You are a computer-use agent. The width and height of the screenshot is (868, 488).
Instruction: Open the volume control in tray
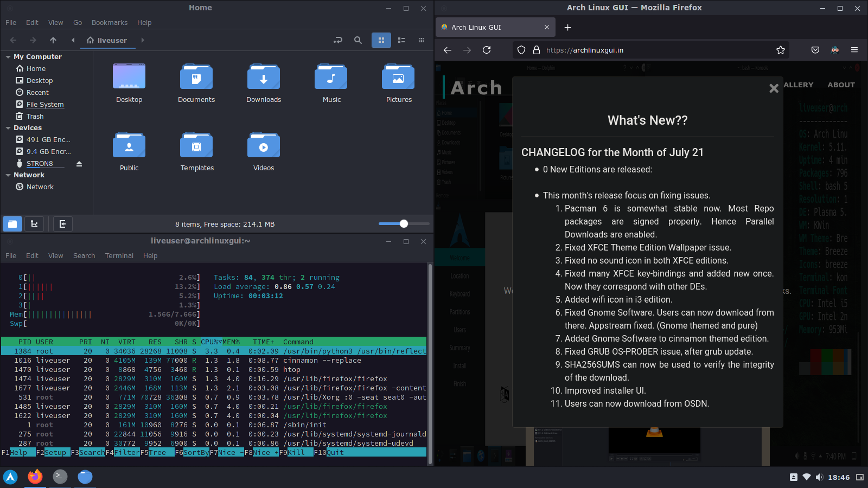(x=819, y=477)
